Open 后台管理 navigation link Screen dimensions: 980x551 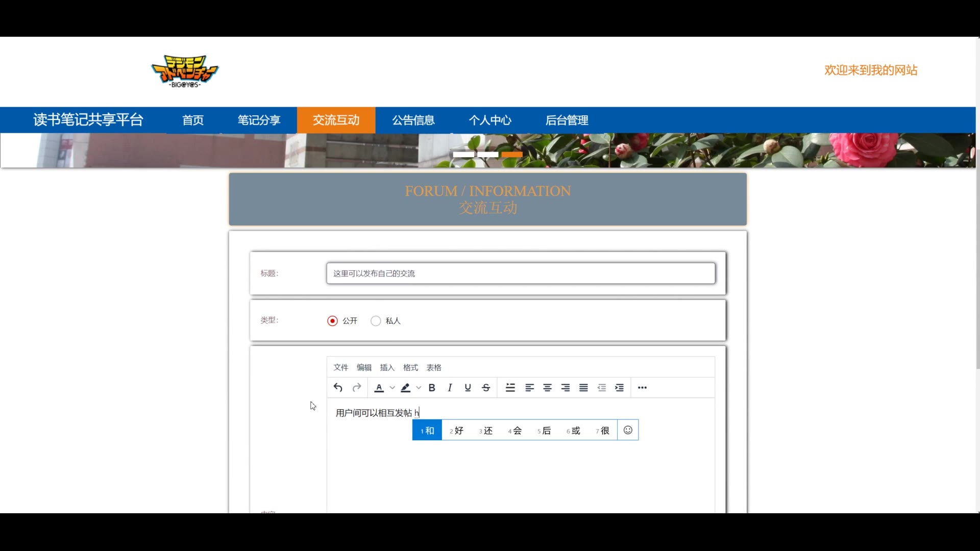[567, 120]
